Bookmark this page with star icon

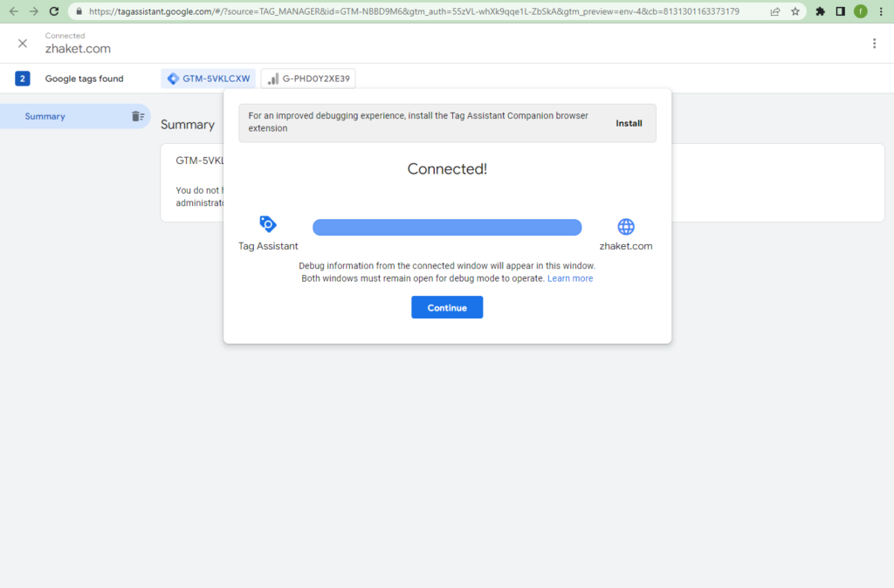pyautogui.click(x=794, y=11)
